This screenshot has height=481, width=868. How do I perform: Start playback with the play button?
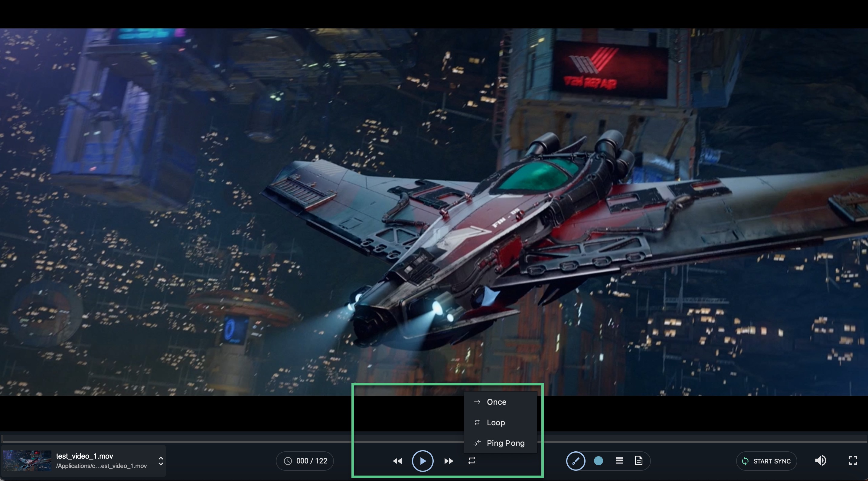(x=423, y=461)
